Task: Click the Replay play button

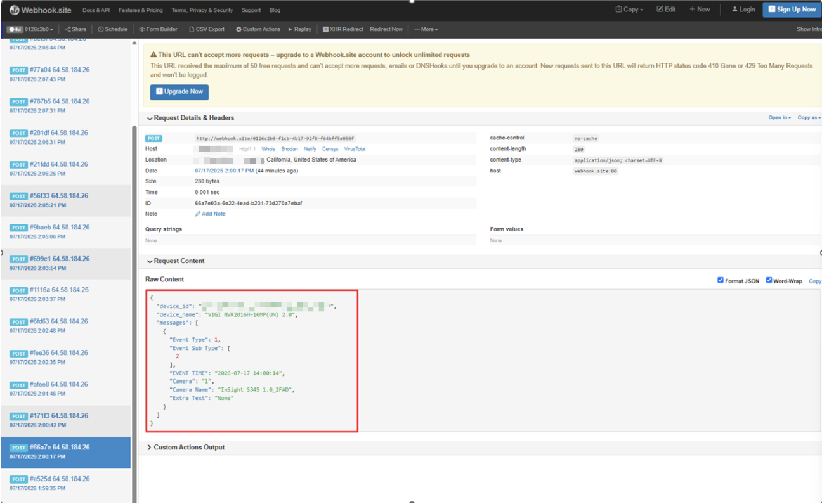Action: (299, 29)
